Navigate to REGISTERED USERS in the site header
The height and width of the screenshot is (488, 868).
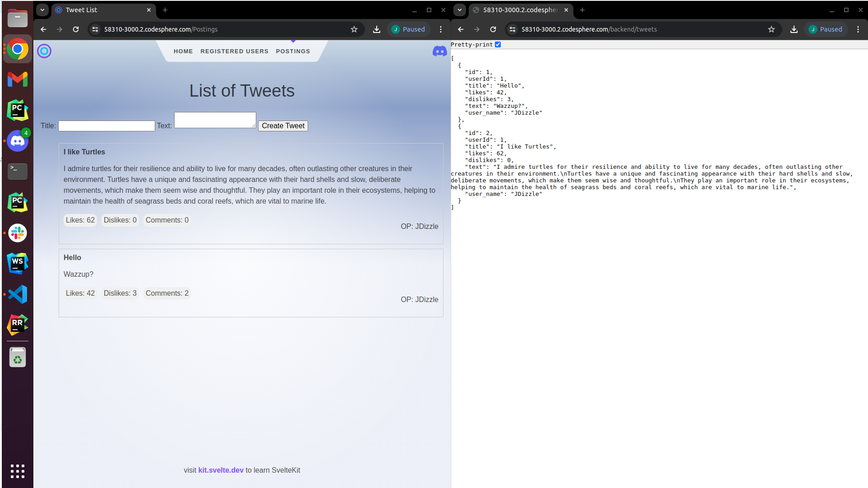(x=234, y=51)
